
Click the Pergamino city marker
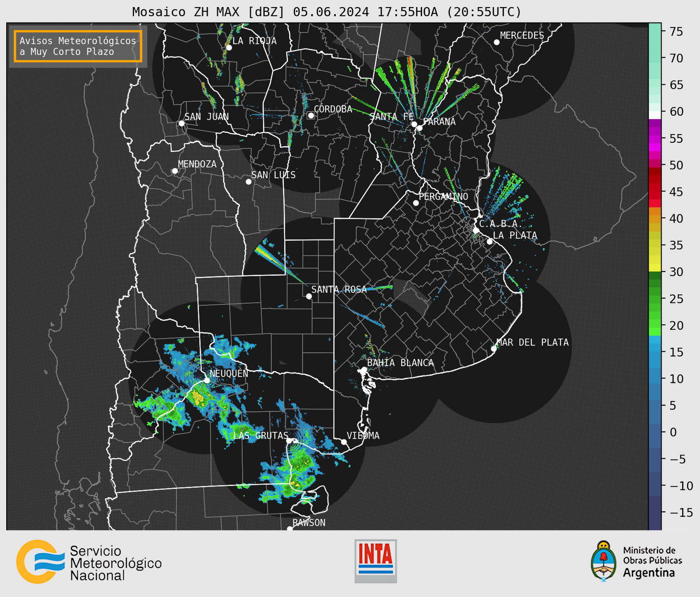tap(416, 203)
